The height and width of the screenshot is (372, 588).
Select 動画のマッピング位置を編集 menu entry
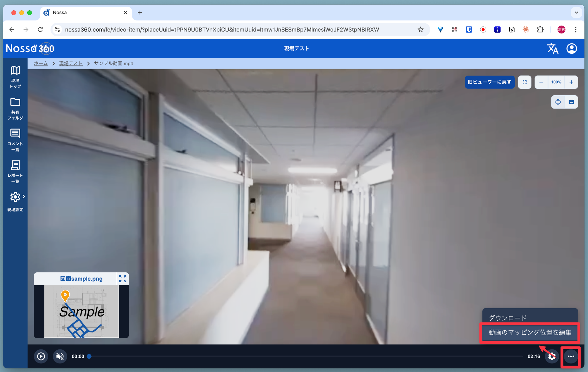click(x=530, y=332)
